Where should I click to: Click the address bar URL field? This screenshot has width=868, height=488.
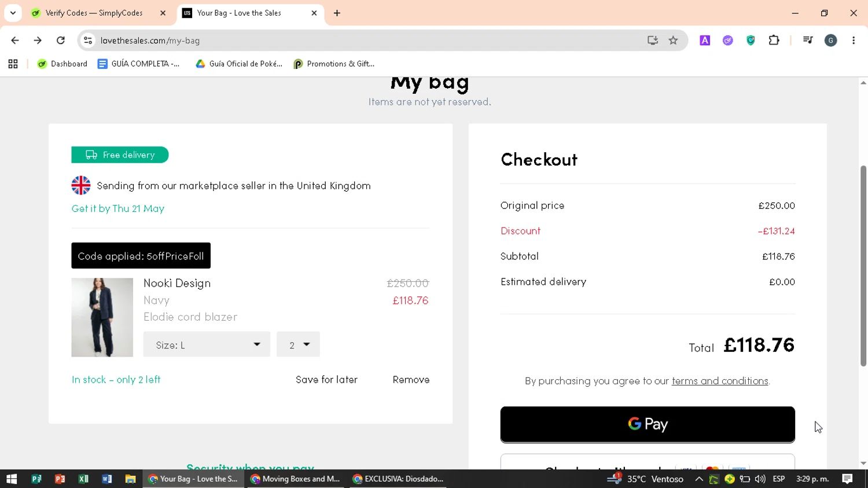pyautogui.click(x=370, y=41)
